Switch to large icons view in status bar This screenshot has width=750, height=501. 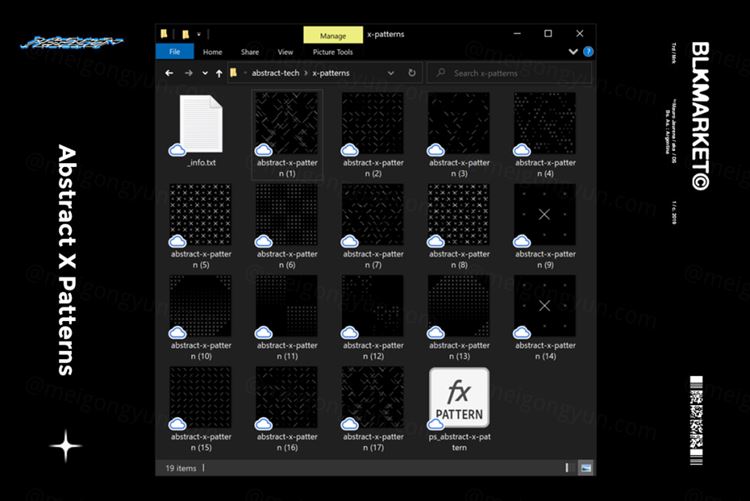pyautogui.click(x=585, y=467)
